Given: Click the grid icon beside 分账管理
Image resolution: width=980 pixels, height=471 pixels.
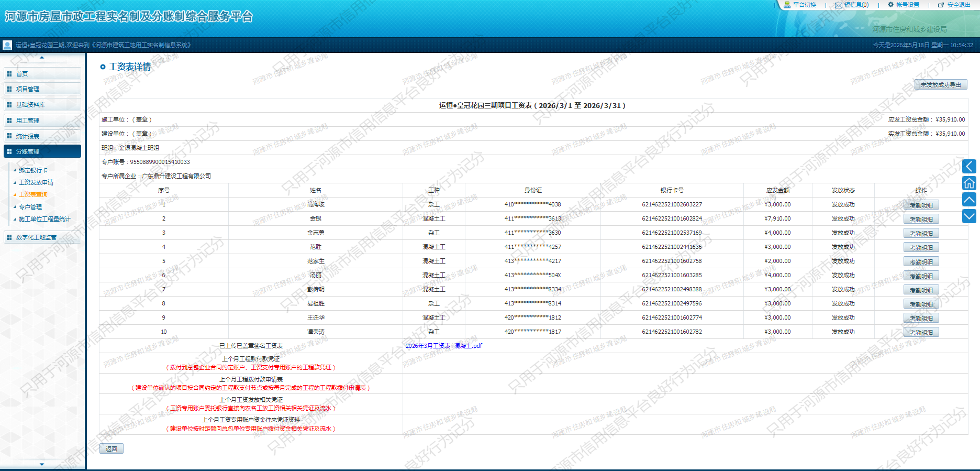Looking at the screenshot, I should 9,151.
